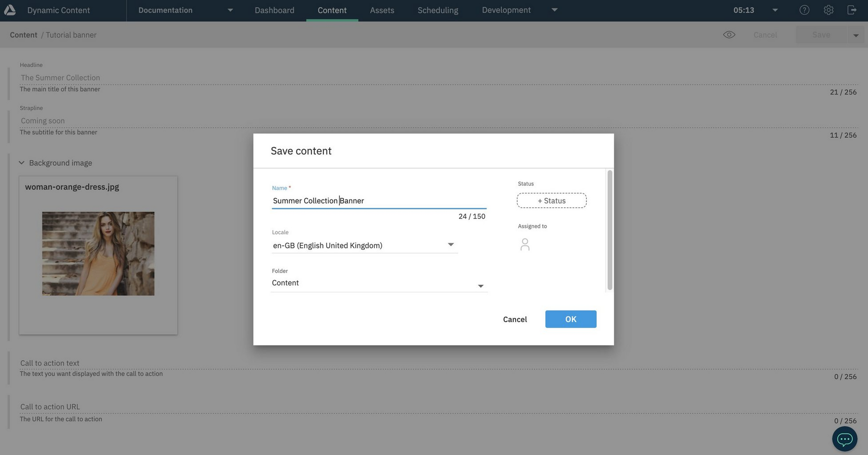Click Cancel in the Save content dialog

click(515, 319)
